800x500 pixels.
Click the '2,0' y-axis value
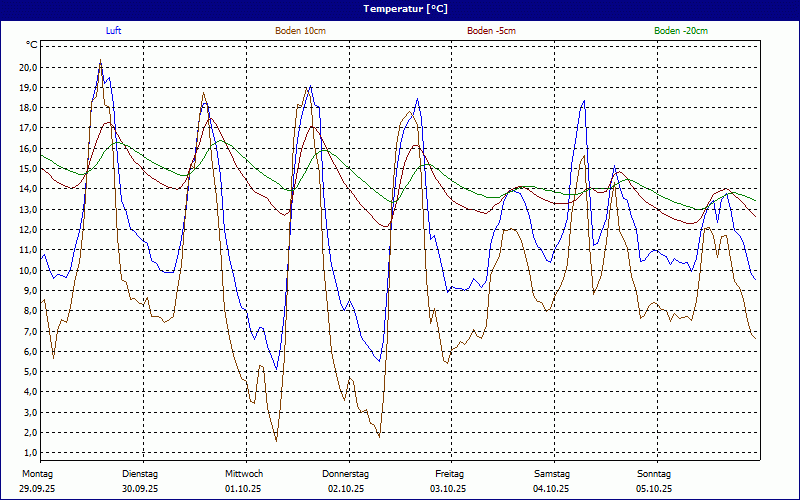coord(30,432)
